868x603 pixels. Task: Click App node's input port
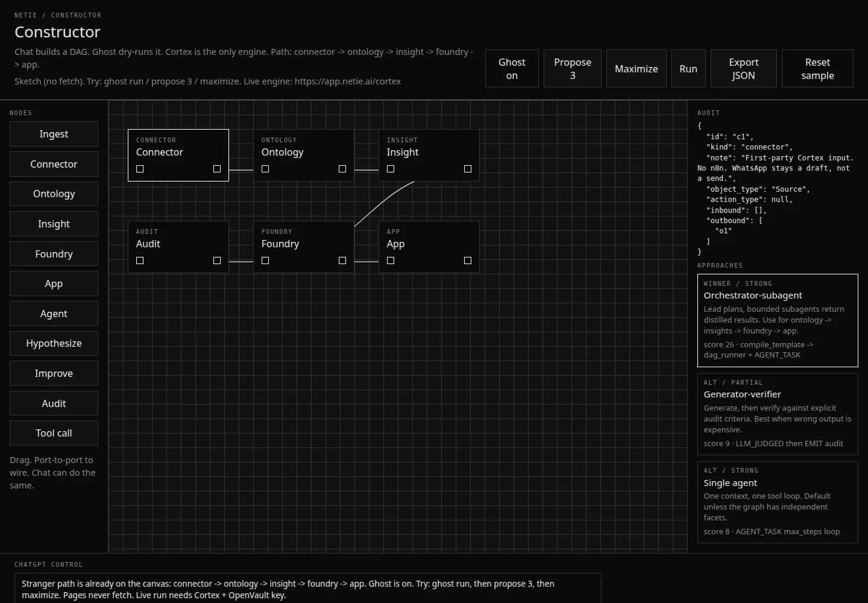(x=391, y=260)
